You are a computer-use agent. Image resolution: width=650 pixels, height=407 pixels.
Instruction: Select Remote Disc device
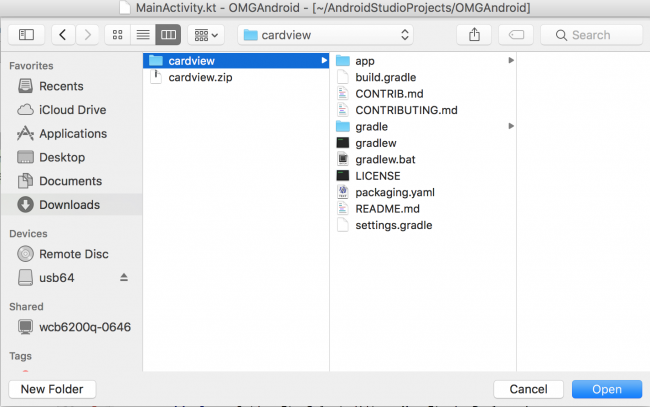71,254
